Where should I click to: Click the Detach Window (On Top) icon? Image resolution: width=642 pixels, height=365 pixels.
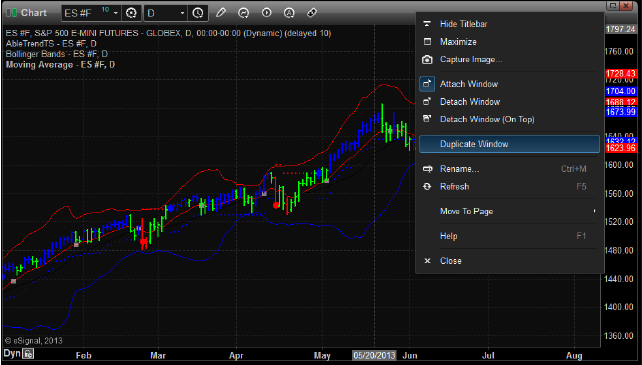click(427, 119)
